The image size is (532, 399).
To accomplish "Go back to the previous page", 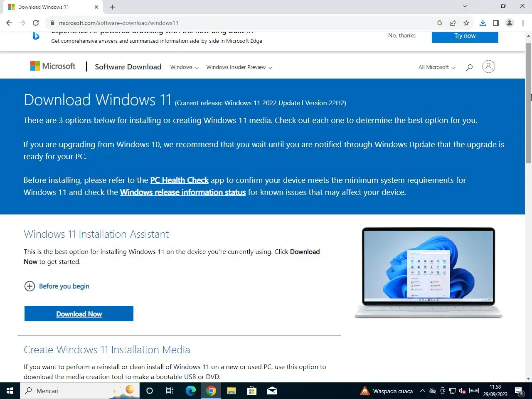I will pyautogui.click(x=9, y=23).
